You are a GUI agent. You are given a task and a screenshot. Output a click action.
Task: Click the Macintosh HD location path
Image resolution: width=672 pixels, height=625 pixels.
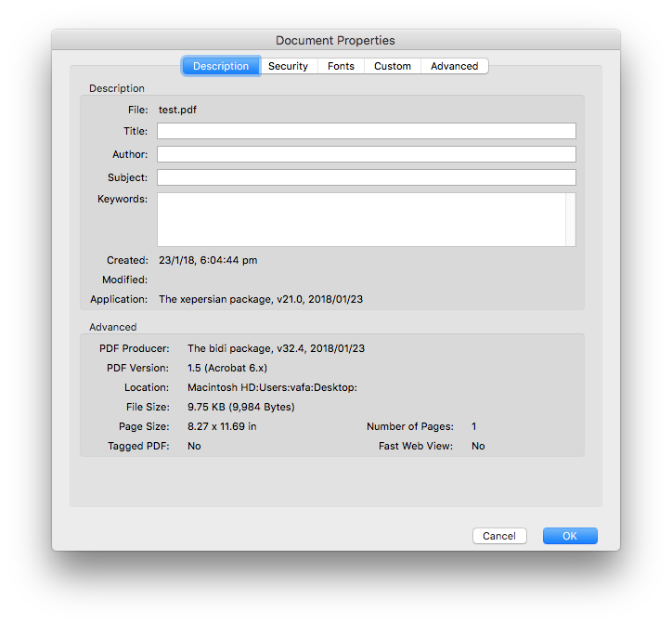(272, 387)
